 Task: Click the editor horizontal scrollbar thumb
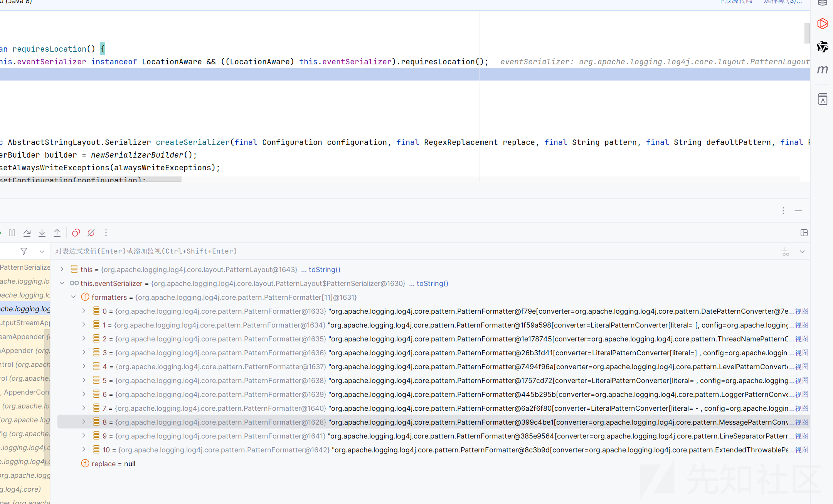coord(91,180)
